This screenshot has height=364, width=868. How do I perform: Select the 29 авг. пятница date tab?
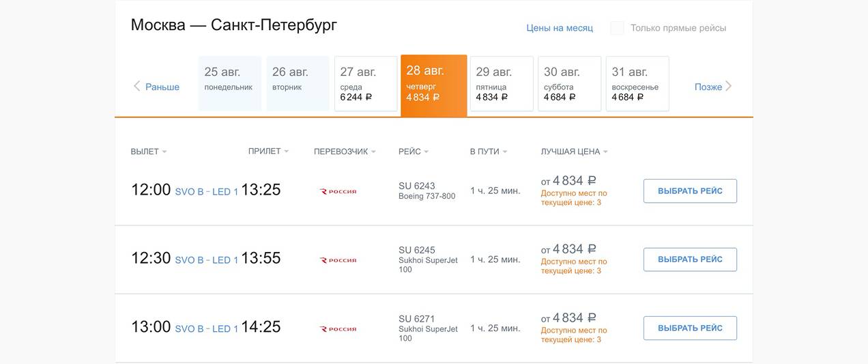pyautogui.click(x=502, y=83)
